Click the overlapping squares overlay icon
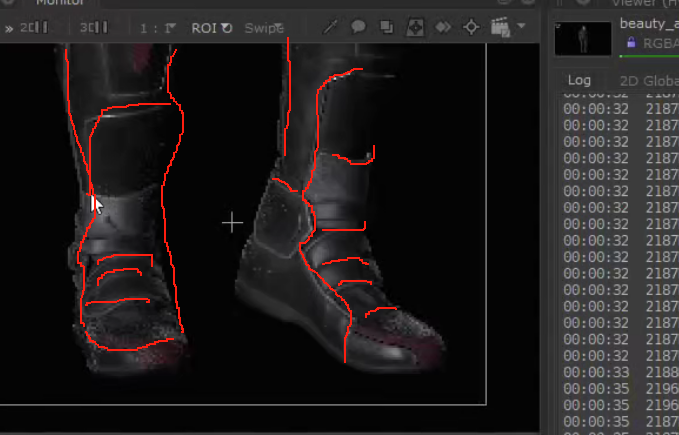 pyautogui.click(x=386, y=27)
